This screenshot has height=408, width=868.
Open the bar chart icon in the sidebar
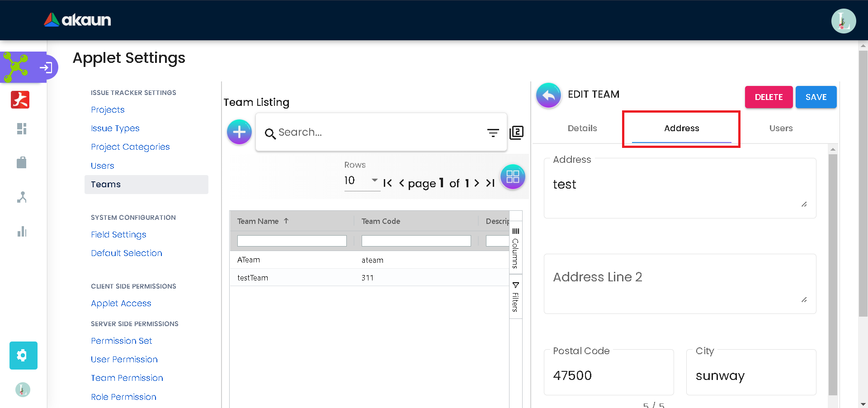coord(22,232)
